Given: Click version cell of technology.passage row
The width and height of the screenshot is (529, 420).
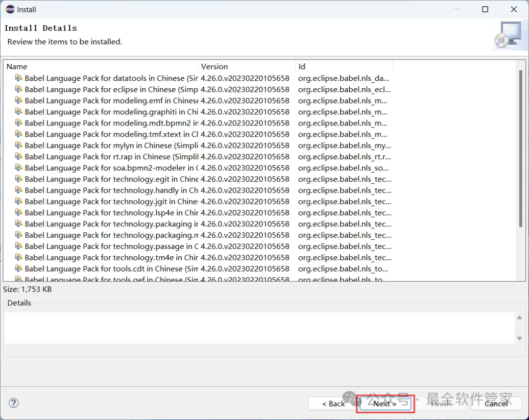Looking at the screenshot, I should 245,246.
